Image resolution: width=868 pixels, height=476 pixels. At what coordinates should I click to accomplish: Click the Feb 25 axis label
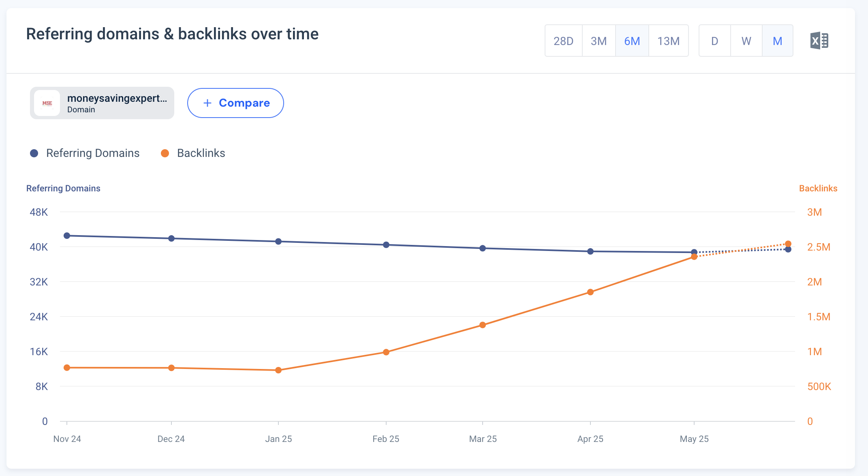point(385,439)
